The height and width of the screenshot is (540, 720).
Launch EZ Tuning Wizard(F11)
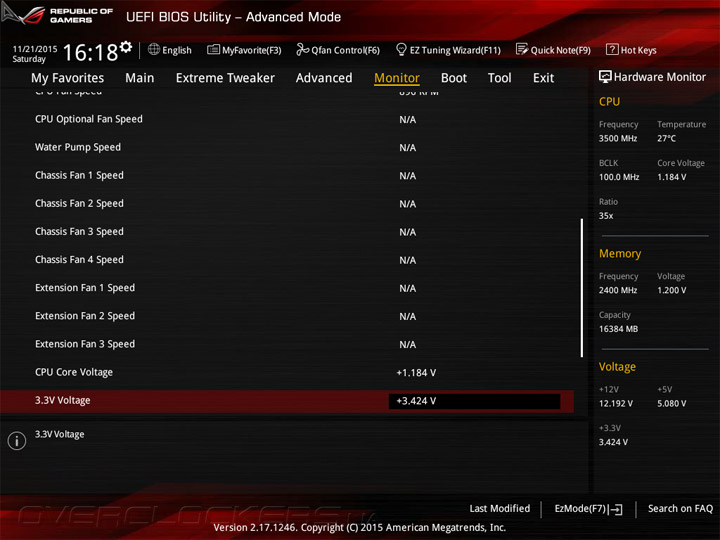(x=448, y=50)
